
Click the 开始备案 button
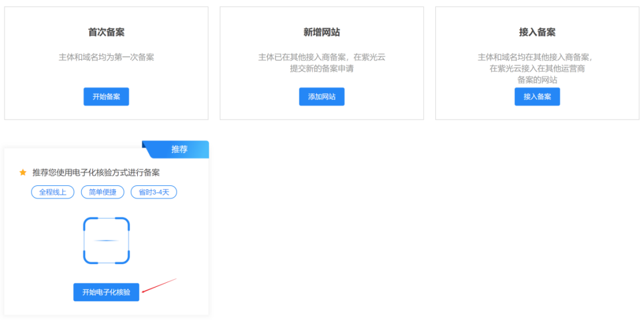[106, 96]
